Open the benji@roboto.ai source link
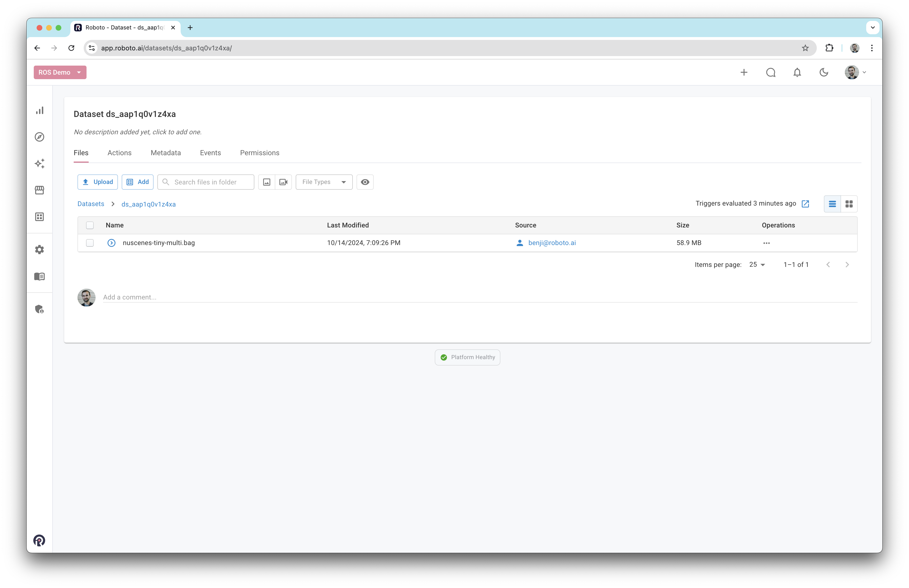The width and height of the screenshot is (909, 588). (552, 243)
